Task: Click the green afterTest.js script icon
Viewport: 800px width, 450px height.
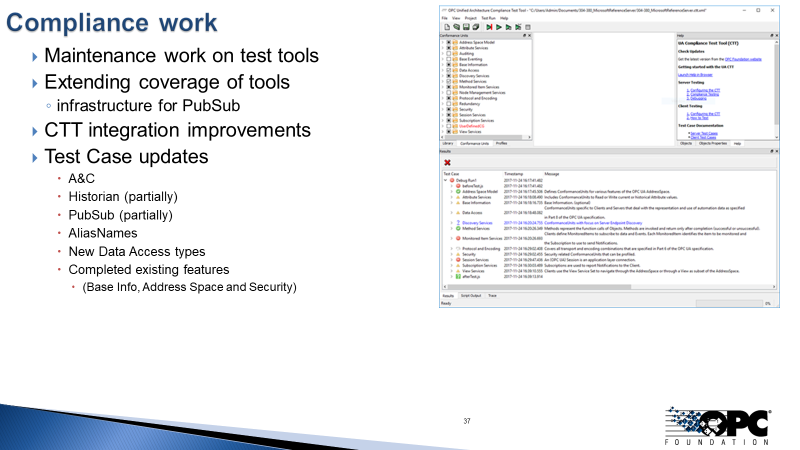Action: tap(458, 277)
